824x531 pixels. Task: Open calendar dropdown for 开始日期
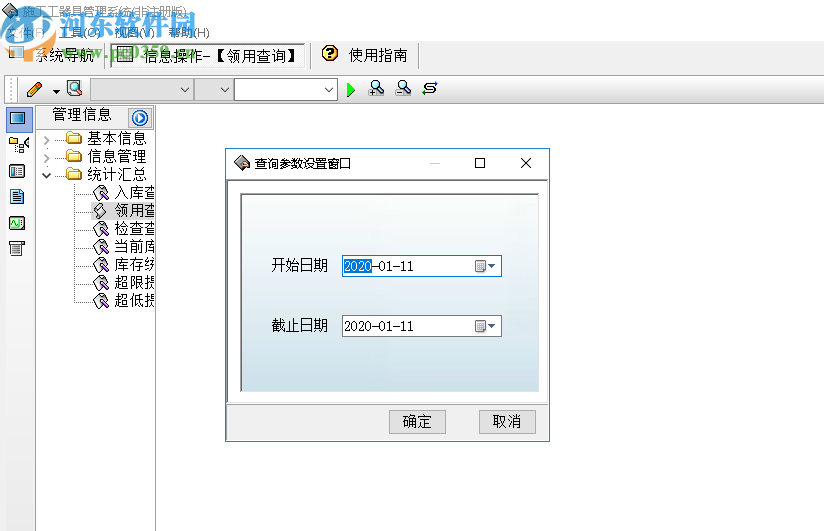pyautogui.click(x=486, y=266)
